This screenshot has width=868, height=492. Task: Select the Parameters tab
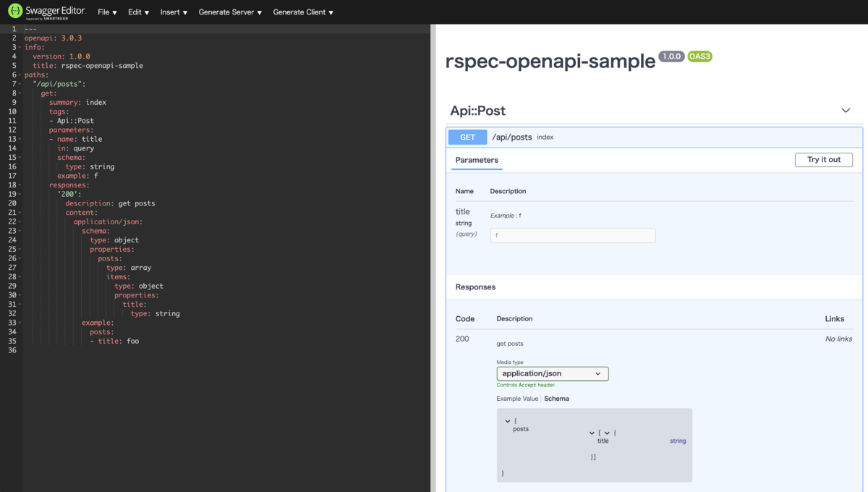pos(477,160)
